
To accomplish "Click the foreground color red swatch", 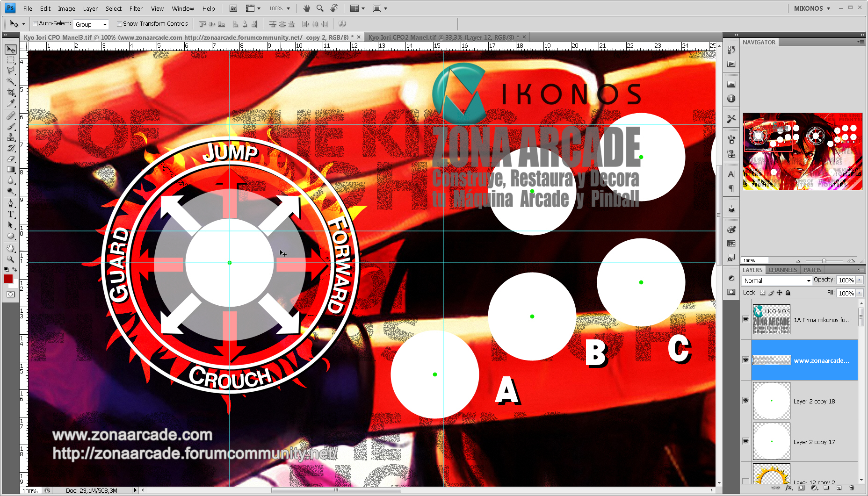I will (x=8, y=279).
